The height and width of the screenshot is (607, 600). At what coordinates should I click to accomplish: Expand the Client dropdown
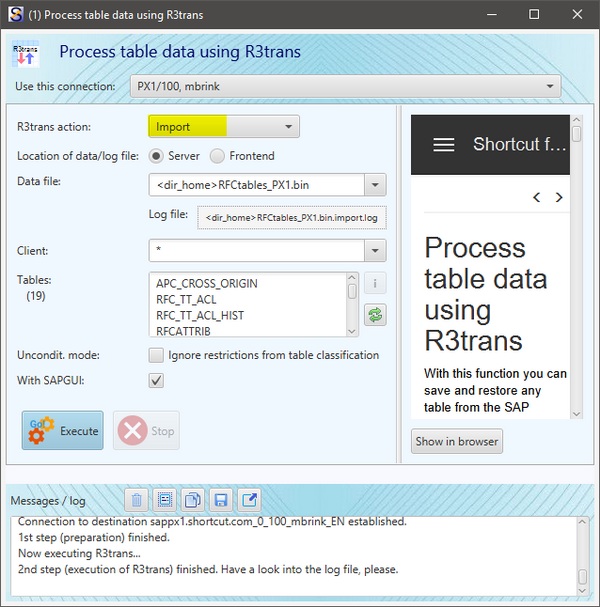click(x=374, y=251)
